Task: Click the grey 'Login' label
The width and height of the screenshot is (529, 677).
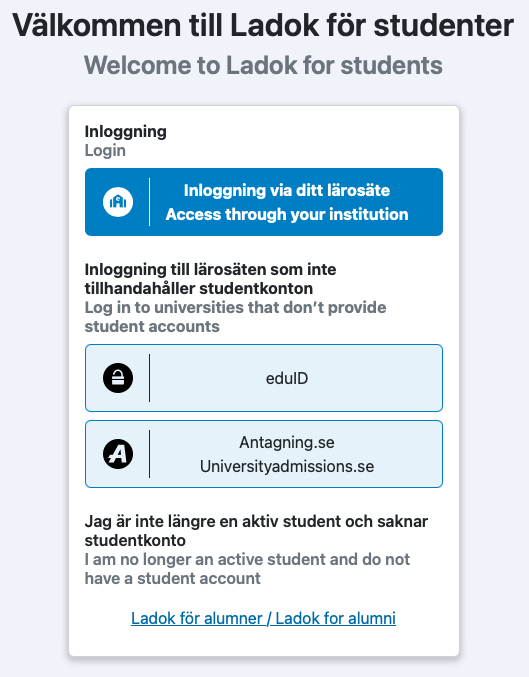Action: click(105, 151)
